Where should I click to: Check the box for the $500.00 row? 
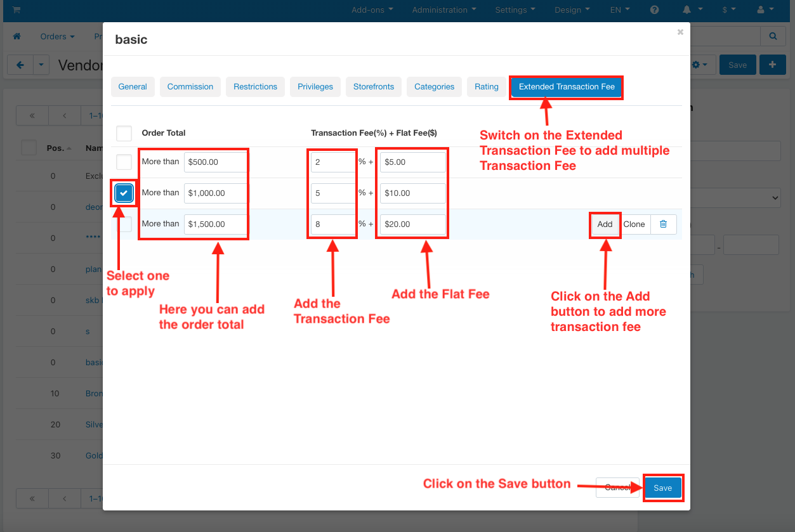pos(124,162)
